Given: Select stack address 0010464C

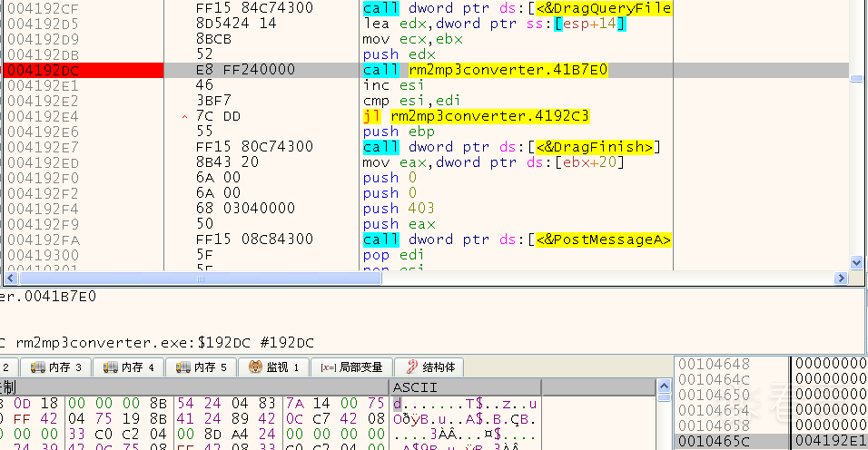Looking at the screenshot, I should coord(715,380).
